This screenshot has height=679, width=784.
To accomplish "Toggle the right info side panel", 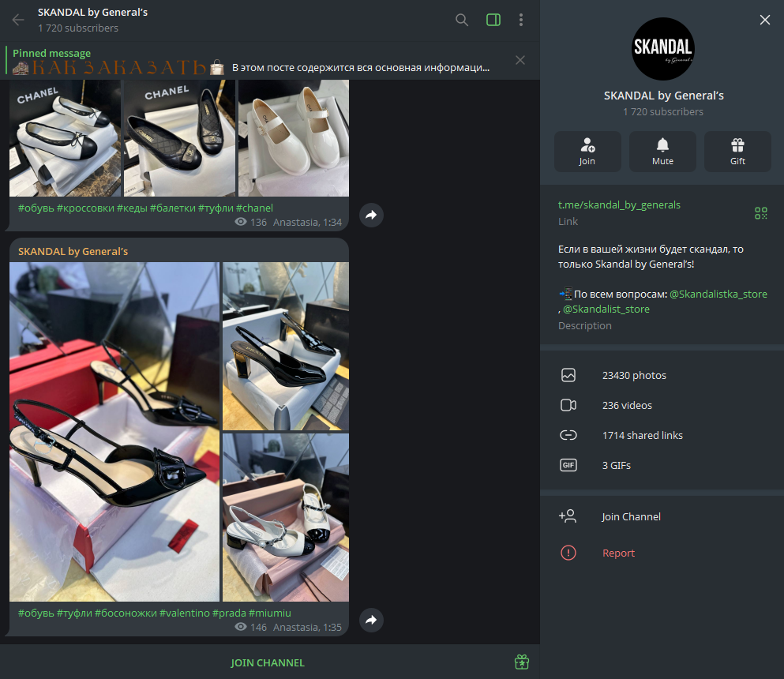I will [x=493, y=20].
